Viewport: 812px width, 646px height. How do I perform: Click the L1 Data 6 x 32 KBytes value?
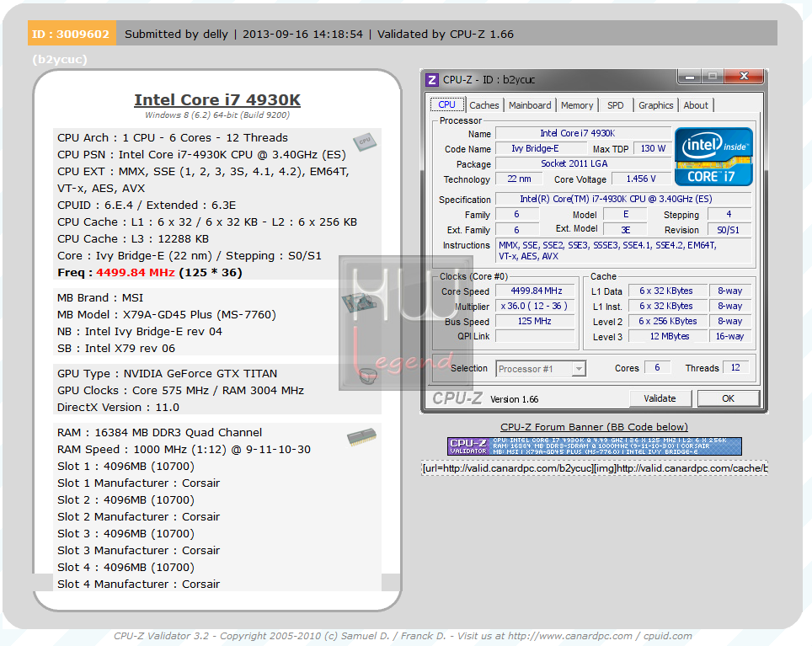pyautogui.click(x=667, y=291)
